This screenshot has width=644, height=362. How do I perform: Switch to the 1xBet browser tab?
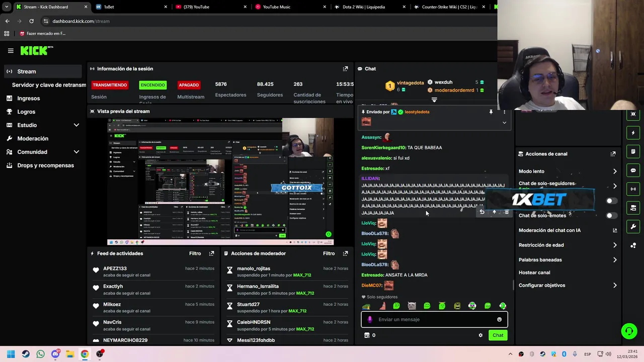tap(131, 7)
